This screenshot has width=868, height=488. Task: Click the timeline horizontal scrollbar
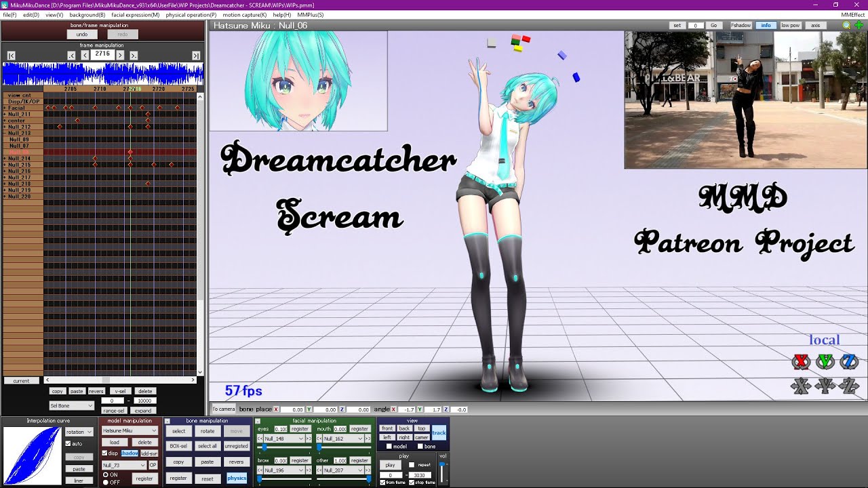pyautogui.click(x=120, y=380)
